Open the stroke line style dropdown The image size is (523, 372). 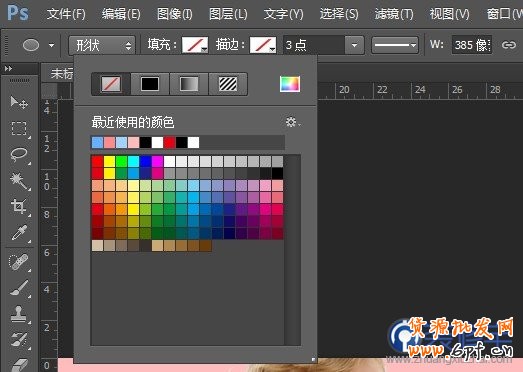[395, 45]
